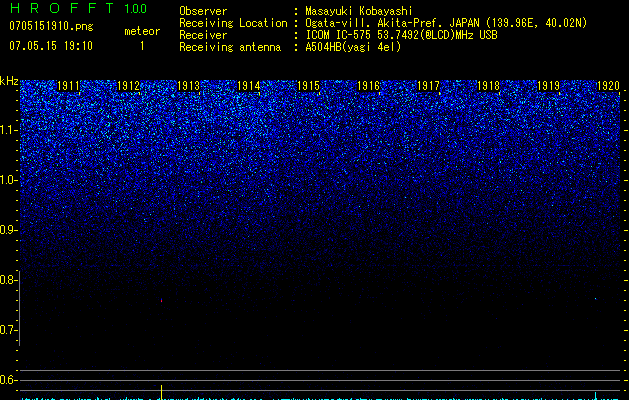This screenshot has height=400, width=629.
Task: Click the Receiver field label
Action: coord(203,35)
